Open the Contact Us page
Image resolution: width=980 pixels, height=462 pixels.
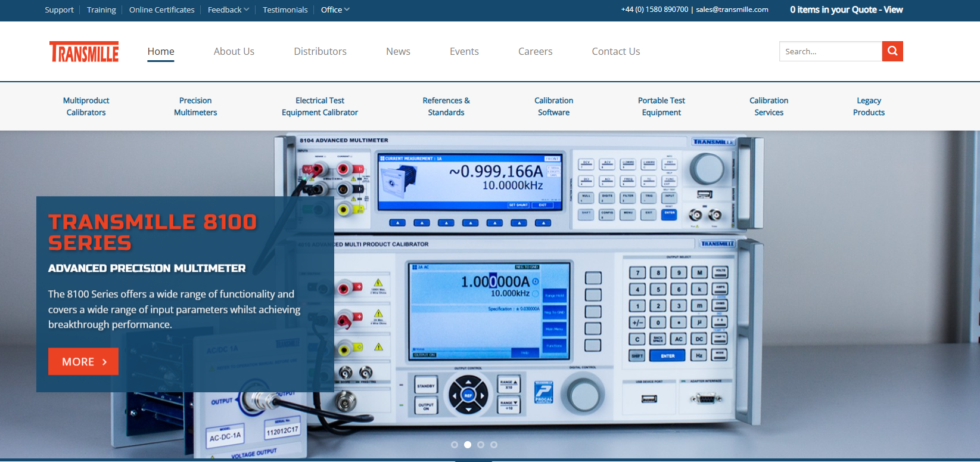616,51
